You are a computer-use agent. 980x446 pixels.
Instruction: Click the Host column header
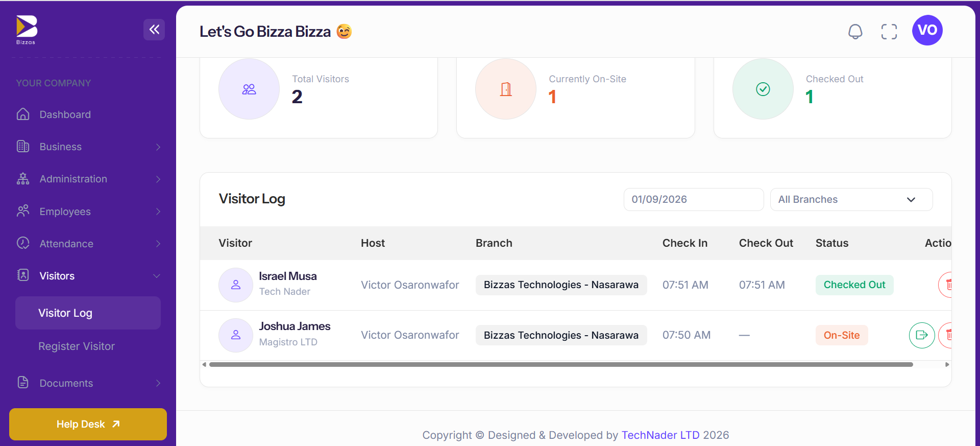[373, 243]
